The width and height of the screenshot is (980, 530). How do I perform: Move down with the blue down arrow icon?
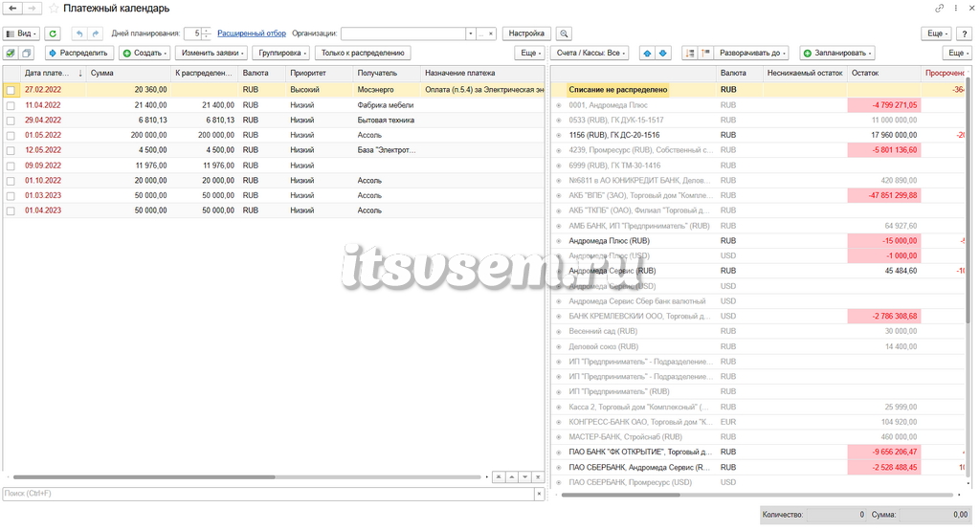tap(662, 54)
